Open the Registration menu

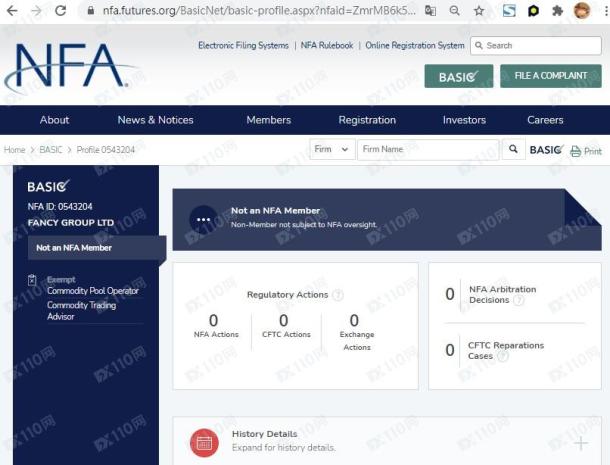[x=367, y=120]
